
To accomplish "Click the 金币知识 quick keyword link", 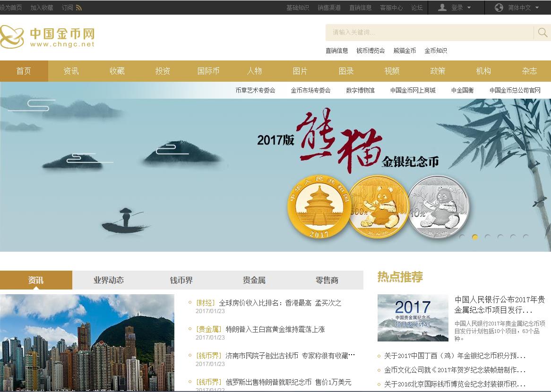I will click(x=436, y=51).
